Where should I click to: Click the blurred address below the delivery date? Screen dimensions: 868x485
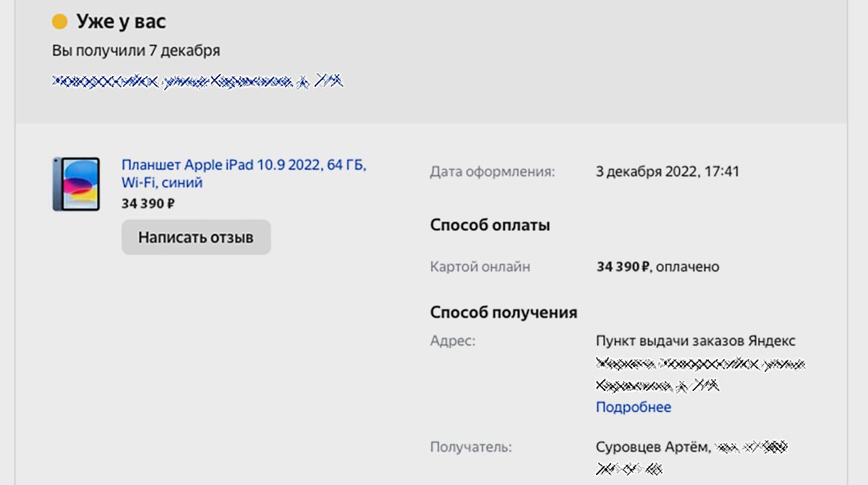(x=197, y=81)
